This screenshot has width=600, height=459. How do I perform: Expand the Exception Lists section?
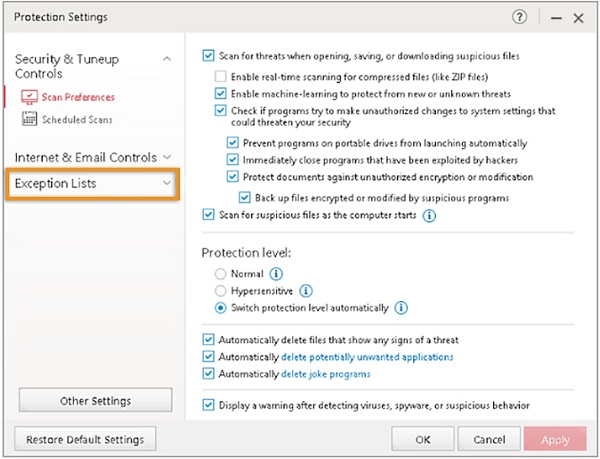[x=92, y=184]
